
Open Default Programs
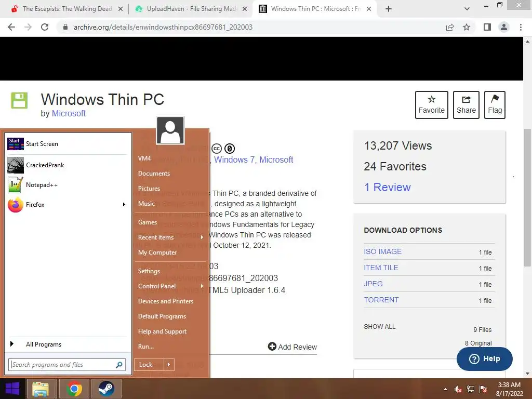[162, 316]
